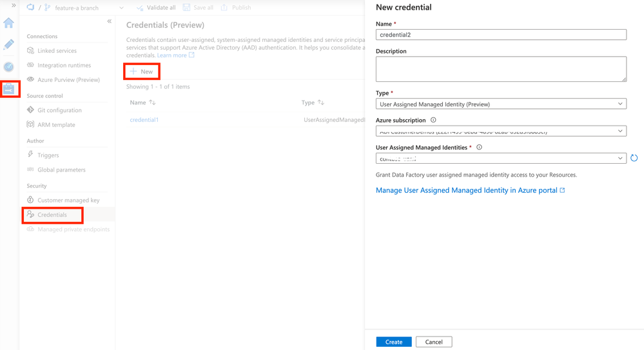This screenshot has width=644, height=350.
Task: Show Azure subscription info tooltip icon
Action: point(433,120)
